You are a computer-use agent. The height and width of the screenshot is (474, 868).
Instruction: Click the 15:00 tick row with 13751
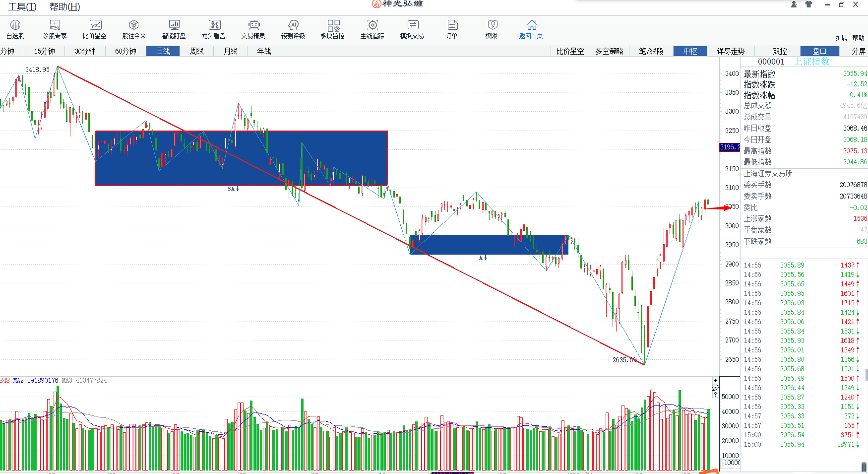pyautogui.click(x=802, y=435)
